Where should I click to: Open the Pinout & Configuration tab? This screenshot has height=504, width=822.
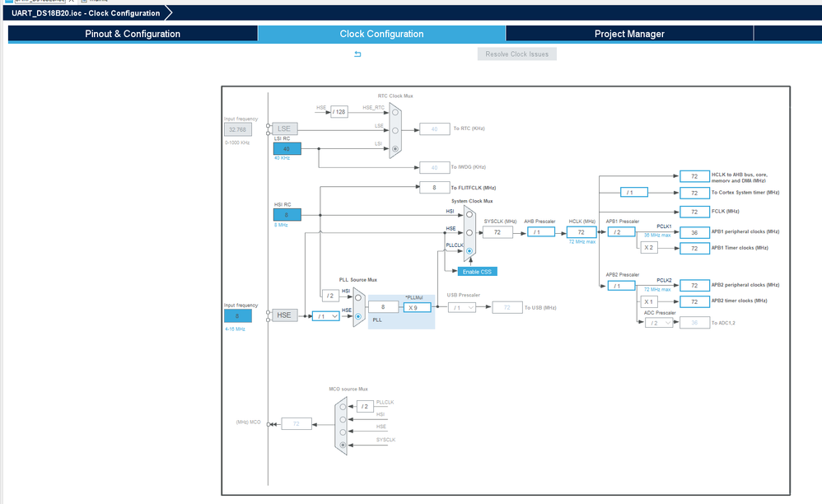click(x=133, y=34)
